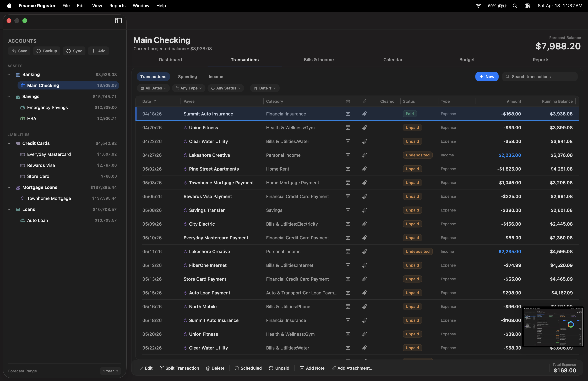This screenshot has height=381, width=588.
Task: Select the Spending sub-tab
Action: (187, 77)
